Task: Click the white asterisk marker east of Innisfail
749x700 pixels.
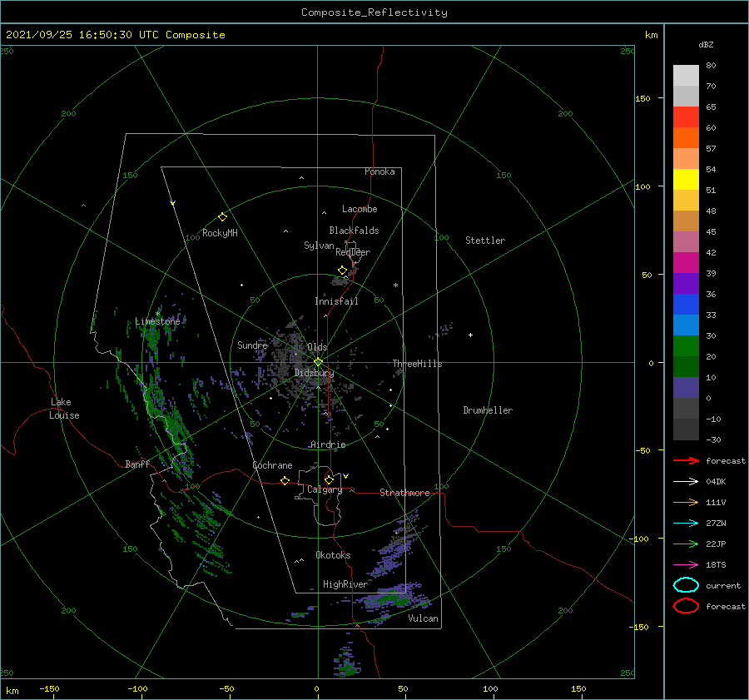Action: 395,285
